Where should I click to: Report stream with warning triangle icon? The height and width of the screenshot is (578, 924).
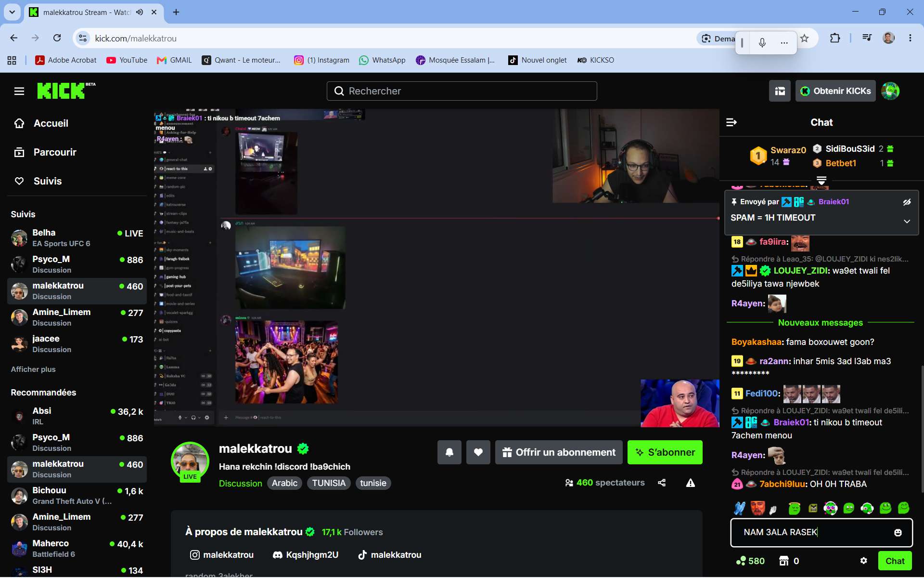(691, 483)
